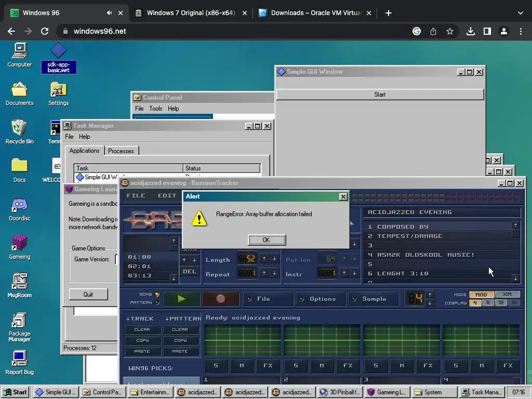Screen dimensions: 532x399
Task: Open the Control Panel Tools menu
Action: point(156,109)
